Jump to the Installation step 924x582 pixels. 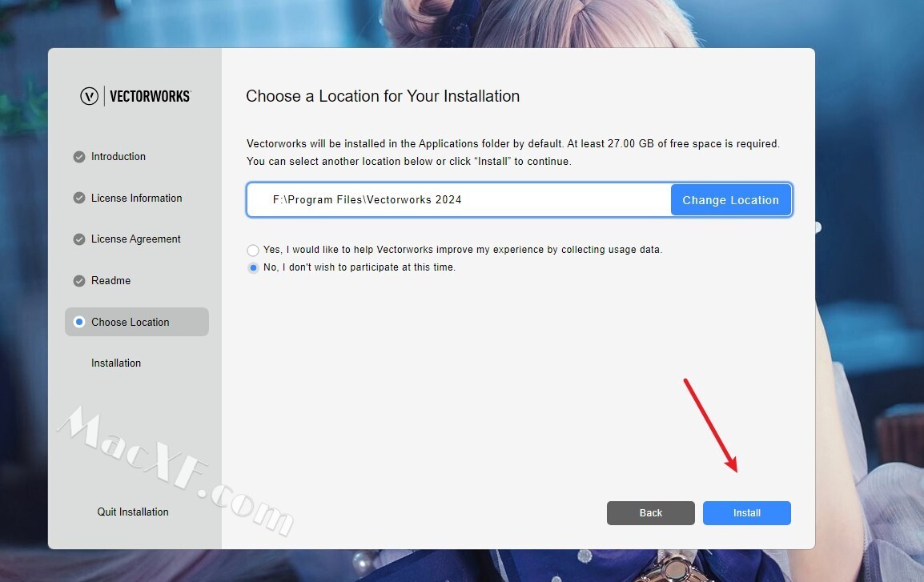[116, 363]
